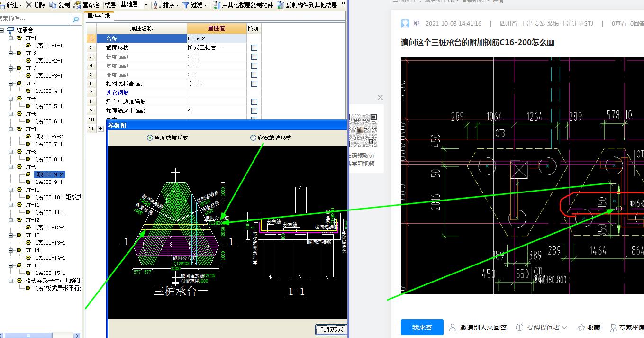Click the 复制构件到其他楼层 toolbar icon

tap(281, 5)
